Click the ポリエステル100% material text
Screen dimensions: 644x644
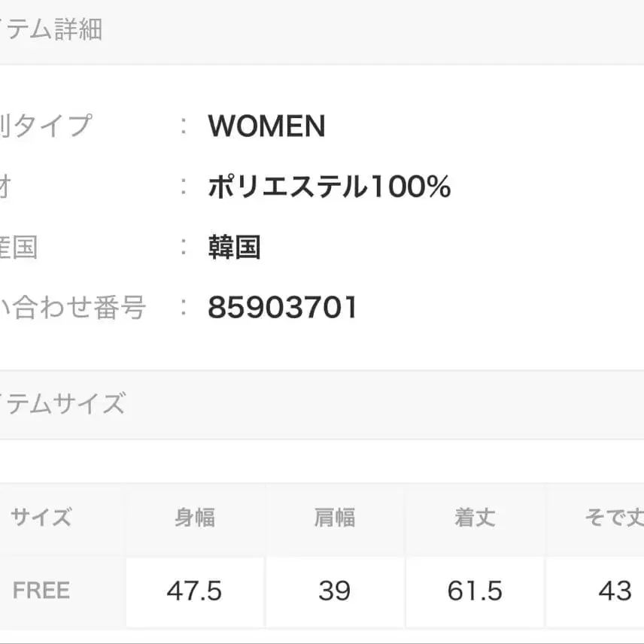(329, 187)
